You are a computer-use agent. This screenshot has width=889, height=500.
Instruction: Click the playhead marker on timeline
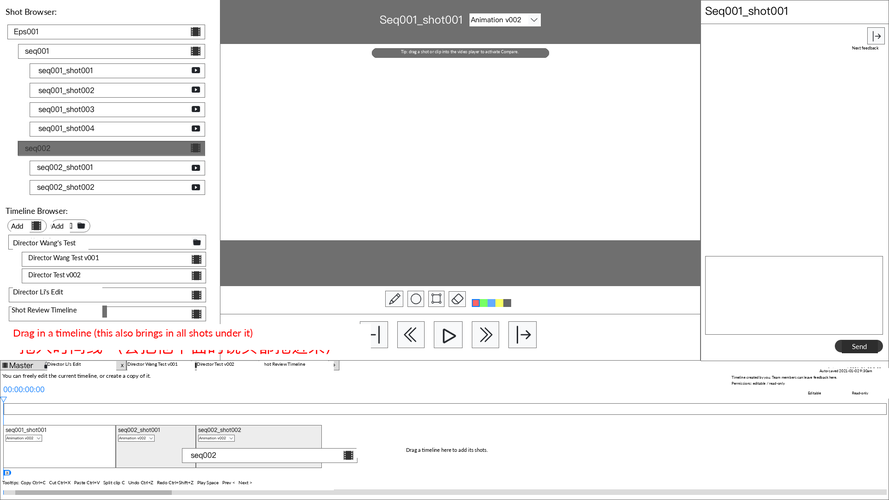[x=3, y=399]
